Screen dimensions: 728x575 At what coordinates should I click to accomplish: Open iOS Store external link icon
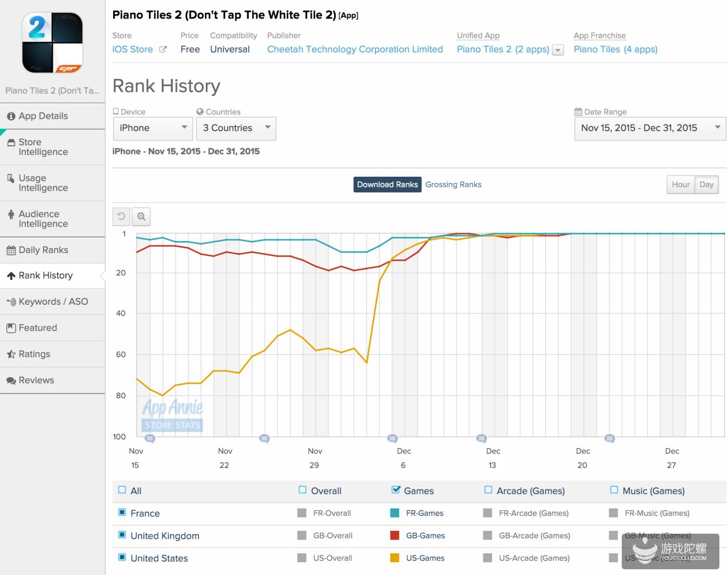(x=163, y=49)
